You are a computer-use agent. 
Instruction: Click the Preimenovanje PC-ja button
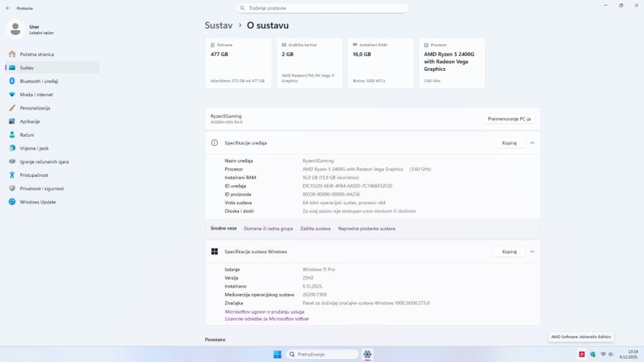pos(509,119)
